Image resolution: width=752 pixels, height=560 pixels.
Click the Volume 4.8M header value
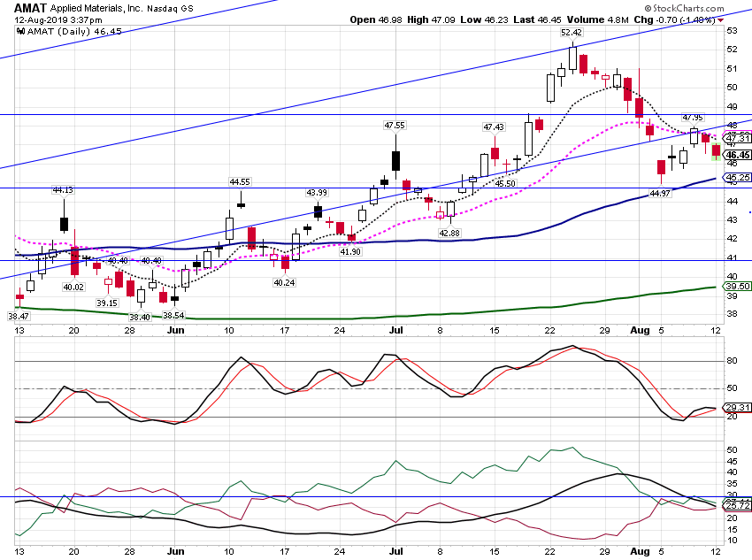tap(597, 19)
